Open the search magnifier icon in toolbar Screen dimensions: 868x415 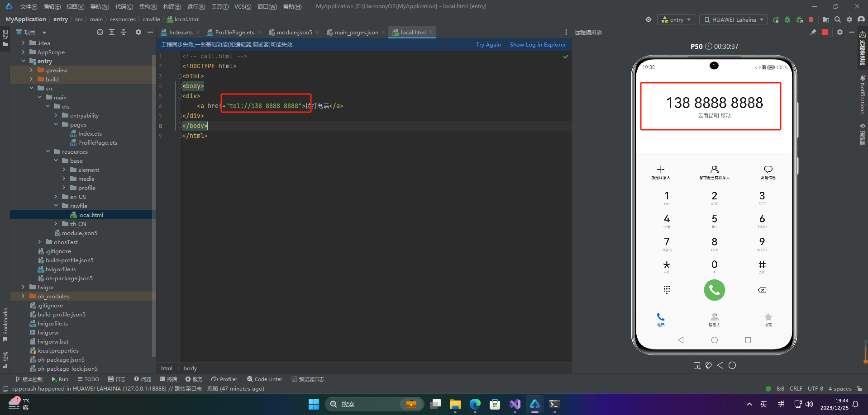[838, 19]
